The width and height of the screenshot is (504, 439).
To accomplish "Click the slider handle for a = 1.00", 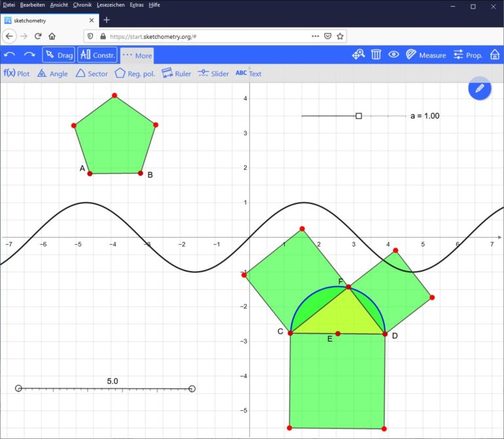I will pos(358,116).
